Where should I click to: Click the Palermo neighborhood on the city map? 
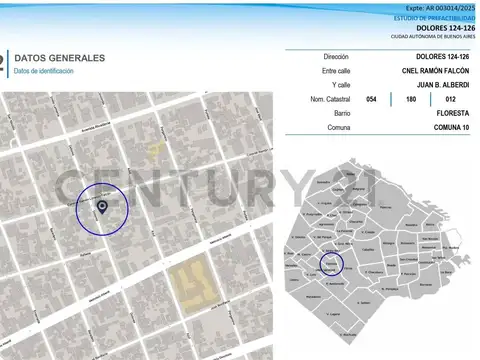386,207
